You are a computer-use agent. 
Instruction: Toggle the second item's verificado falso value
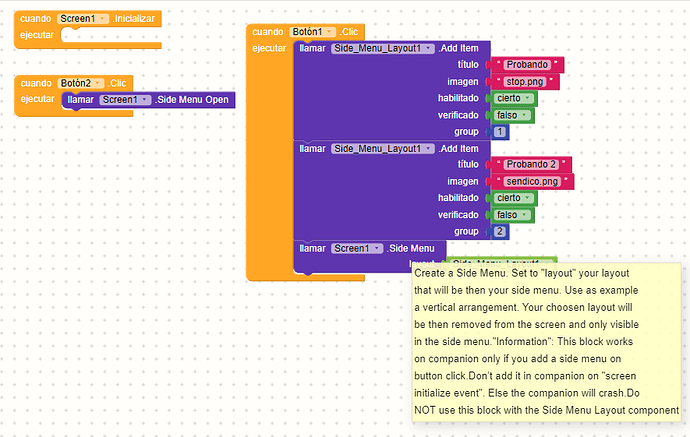pos(512,215)
